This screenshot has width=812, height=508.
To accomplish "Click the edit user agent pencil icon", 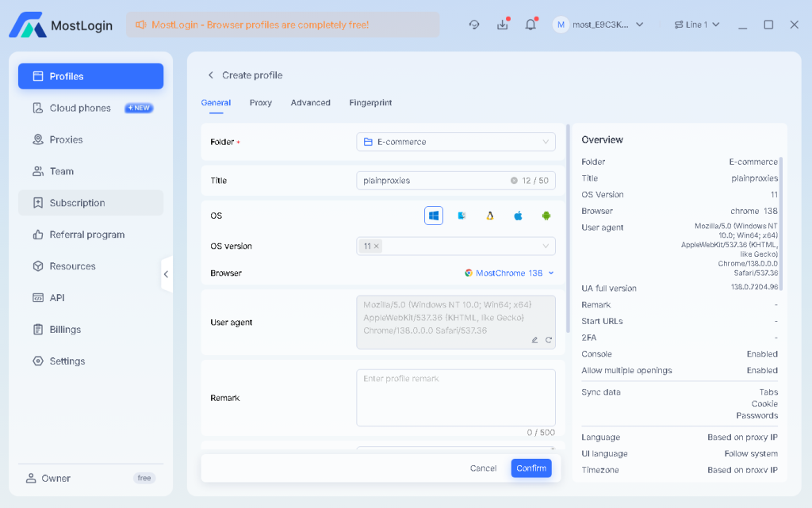I will pyautogui.click(x=534, y=340).
